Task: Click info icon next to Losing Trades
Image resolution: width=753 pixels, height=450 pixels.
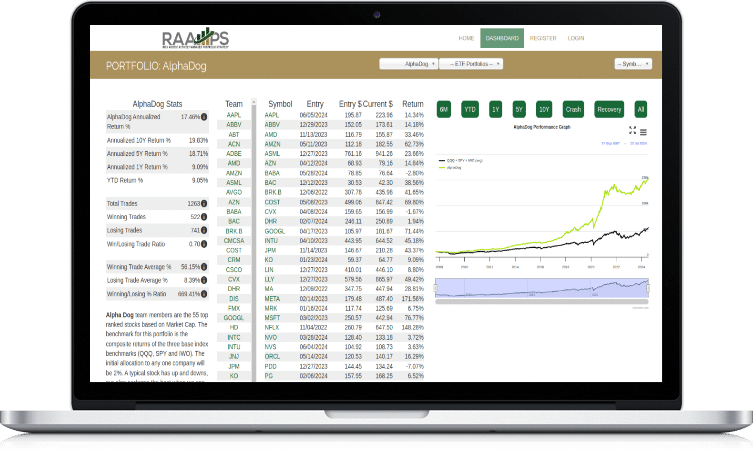Action: click(x=204, y=229)
